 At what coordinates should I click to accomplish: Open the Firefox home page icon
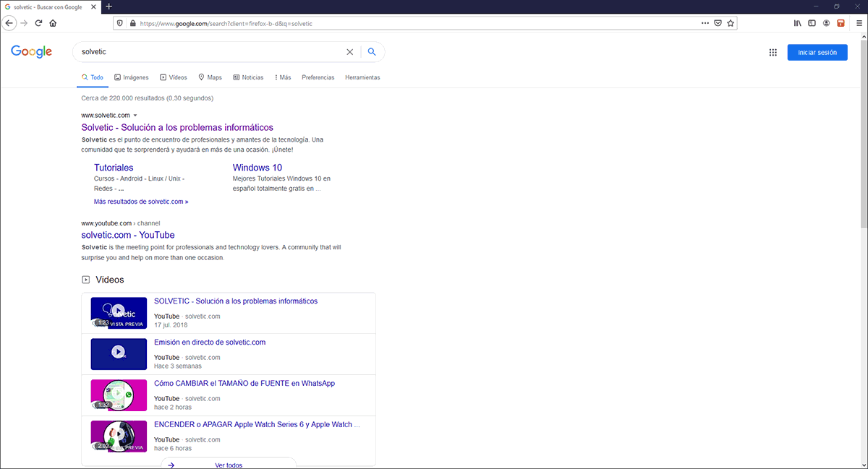[x=53, y=23]
